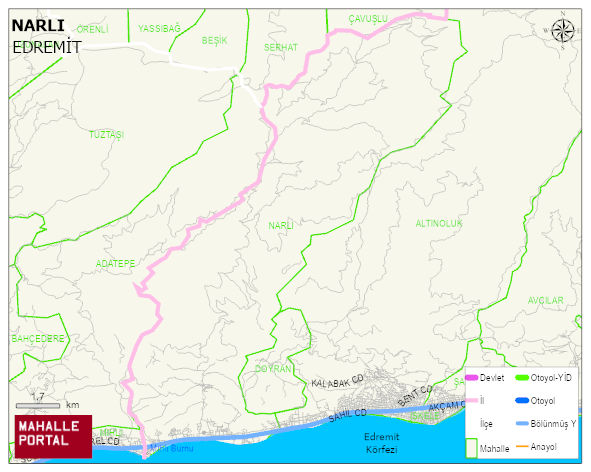This screenshot has height=472, width=591.
Task: Click the Bölünmüş Y legend swatch
Action: click(522, 424)
